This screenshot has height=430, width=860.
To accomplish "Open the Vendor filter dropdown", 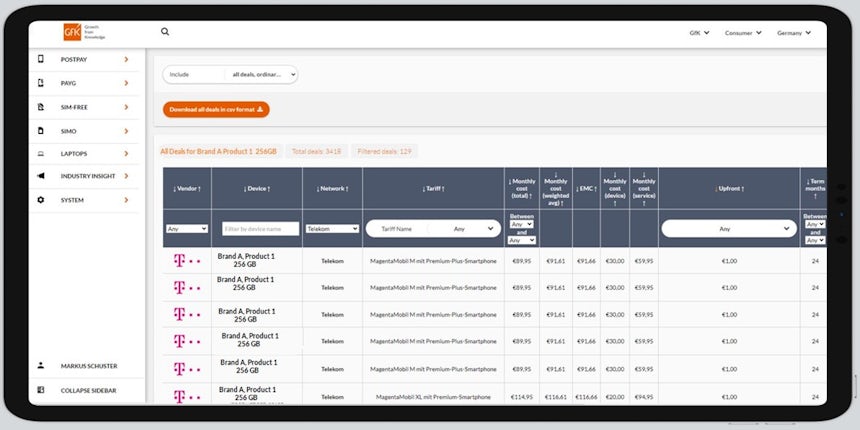I will (x=187, y=229).
